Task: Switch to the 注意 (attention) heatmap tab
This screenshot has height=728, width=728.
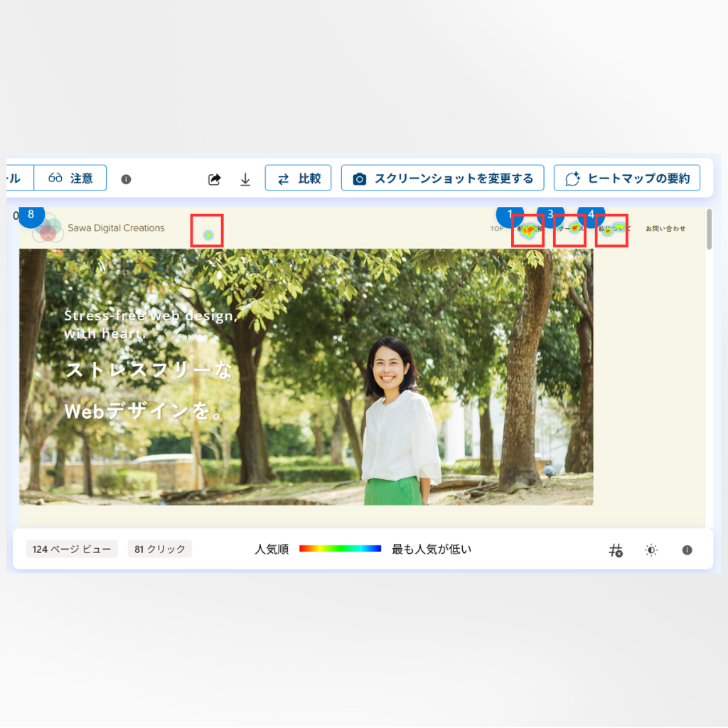Action: tap(70, 178)
